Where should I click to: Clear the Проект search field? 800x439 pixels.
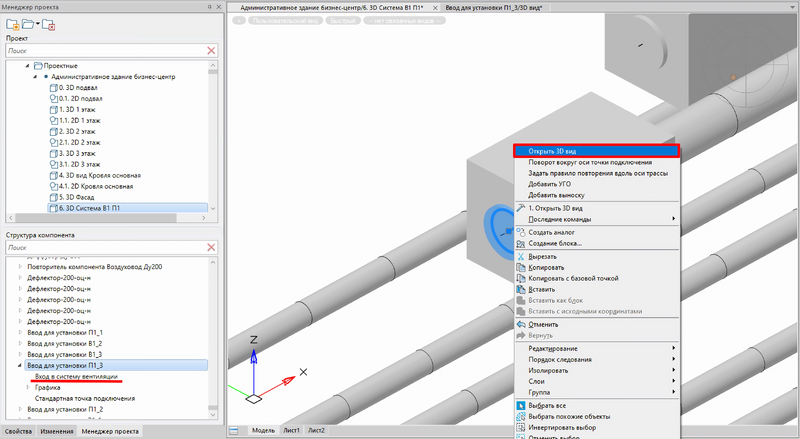click(x=211, y=51)
